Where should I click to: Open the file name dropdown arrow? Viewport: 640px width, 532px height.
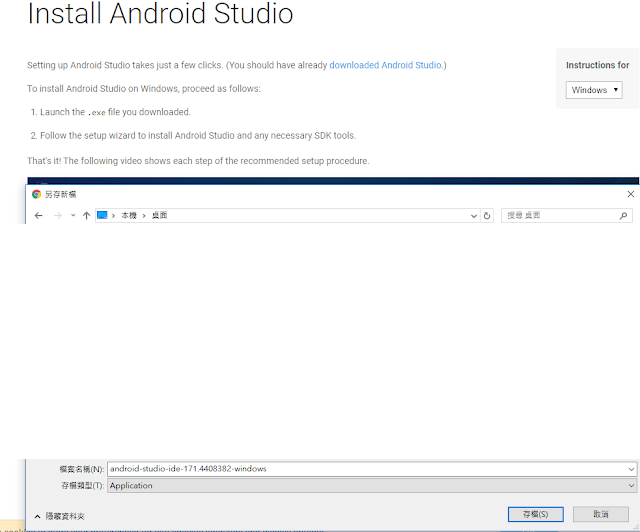(x=631, y=469)
